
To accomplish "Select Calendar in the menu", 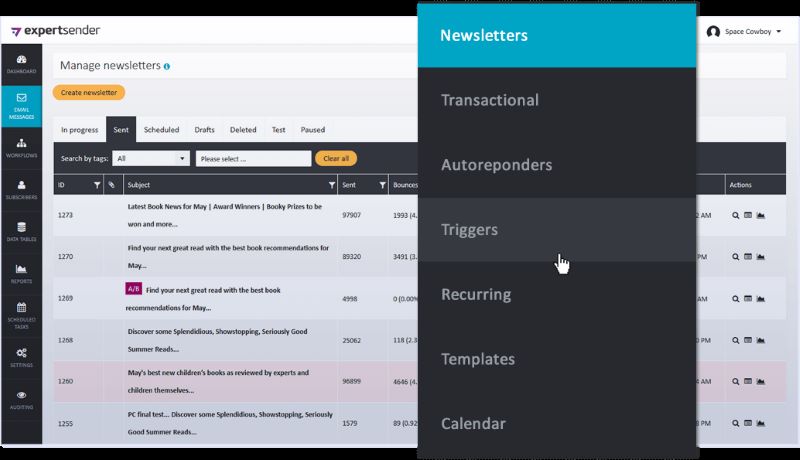I will [x=557, y=424].
